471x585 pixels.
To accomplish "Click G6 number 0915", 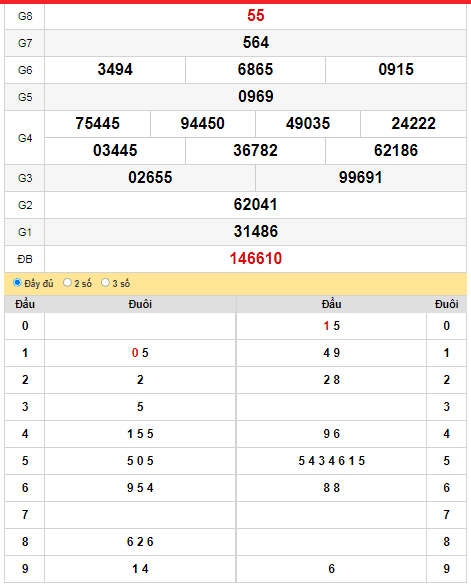I will point(396,70).
